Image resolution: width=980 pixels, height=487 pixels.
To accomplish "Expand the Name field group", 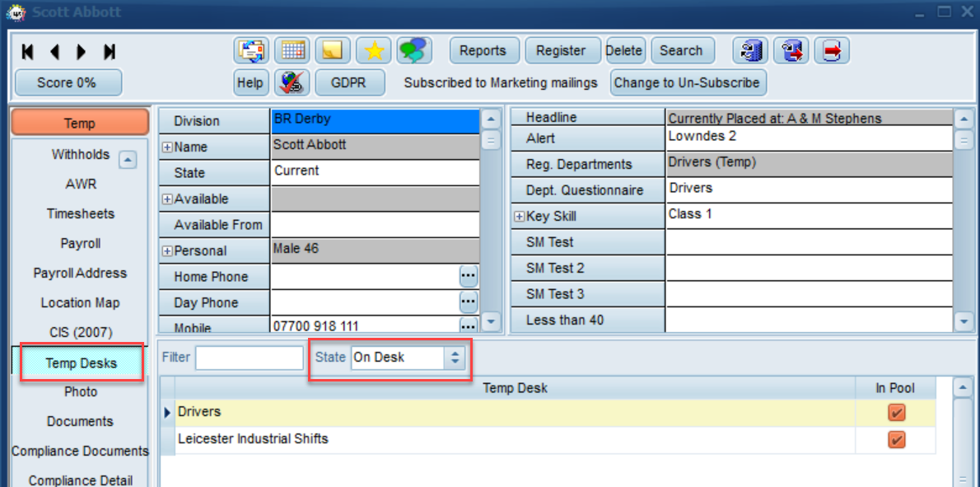I will (x=167, y=148).
